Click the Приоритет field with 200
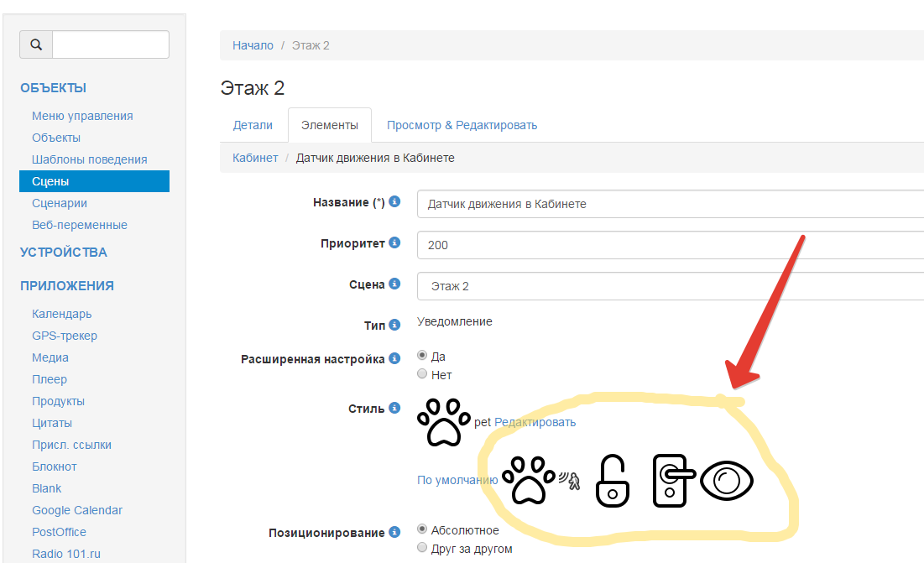924x563 pixels. pos(670,245)
